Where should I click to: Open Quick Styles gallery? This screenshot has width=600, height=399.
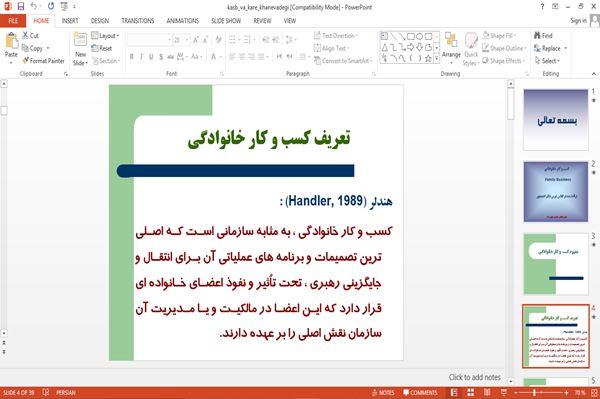point(471,49)
